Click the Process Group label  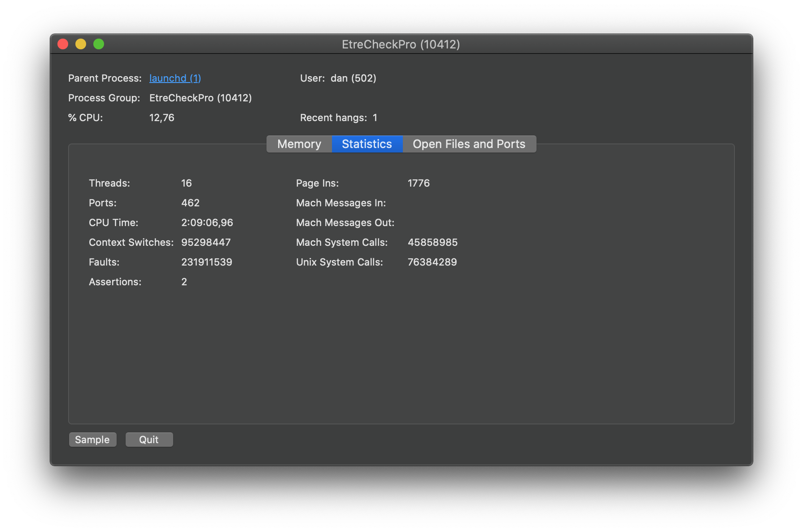(104, 98)
